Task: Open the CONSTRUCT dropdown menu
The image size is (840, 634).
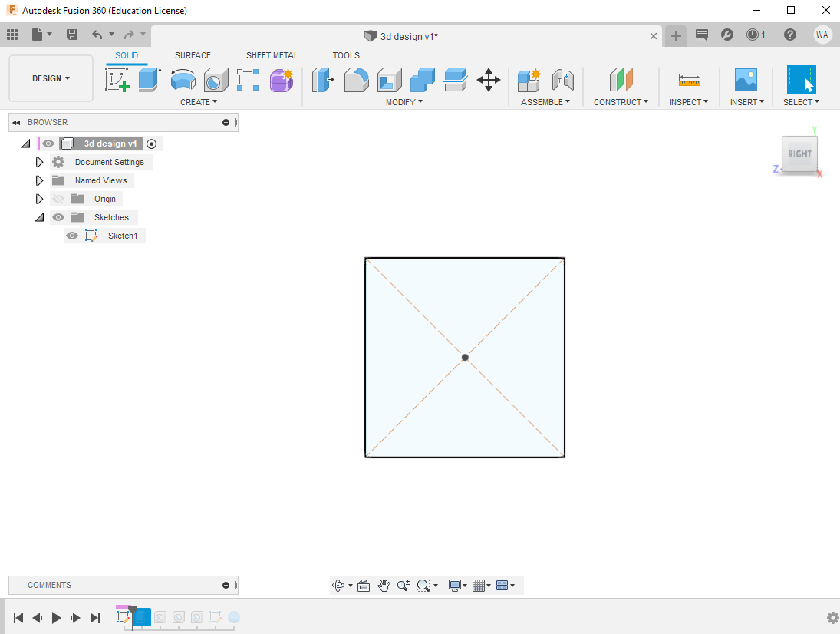Action: (x=621, y=102)
